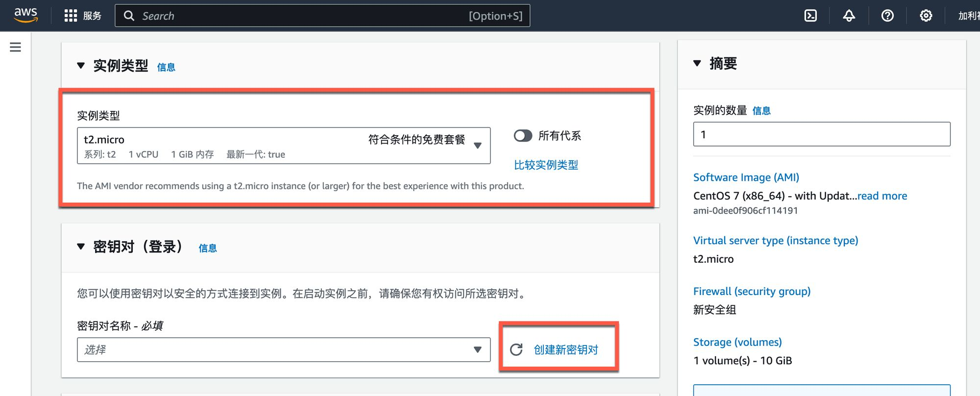This screenshot has height=396, width=980.
Task: Open Virtual server type (instance type) link
Action: [776, 241]
